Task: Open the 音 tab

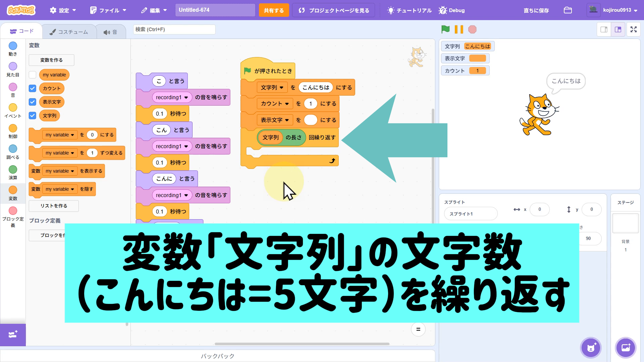Action: pyautogui.click(x=110, y=32)
